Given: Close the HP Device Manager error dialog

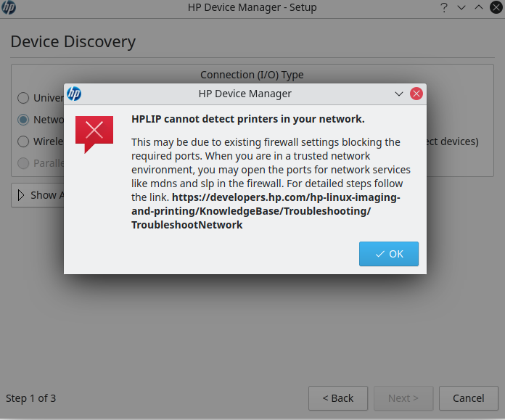Looking at the screenshot, I should click(x=416, y=94).
